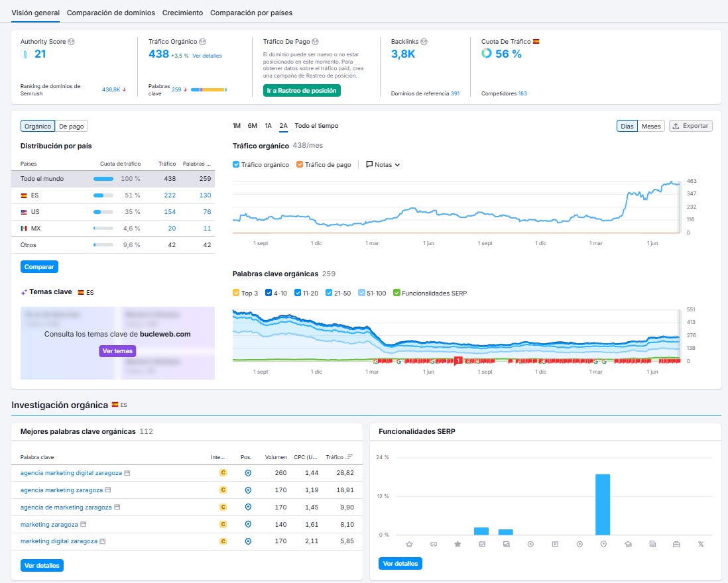Click the sort icon on the Tráfico column
This screenshot has height=583, width=728.
click(349, 457)
